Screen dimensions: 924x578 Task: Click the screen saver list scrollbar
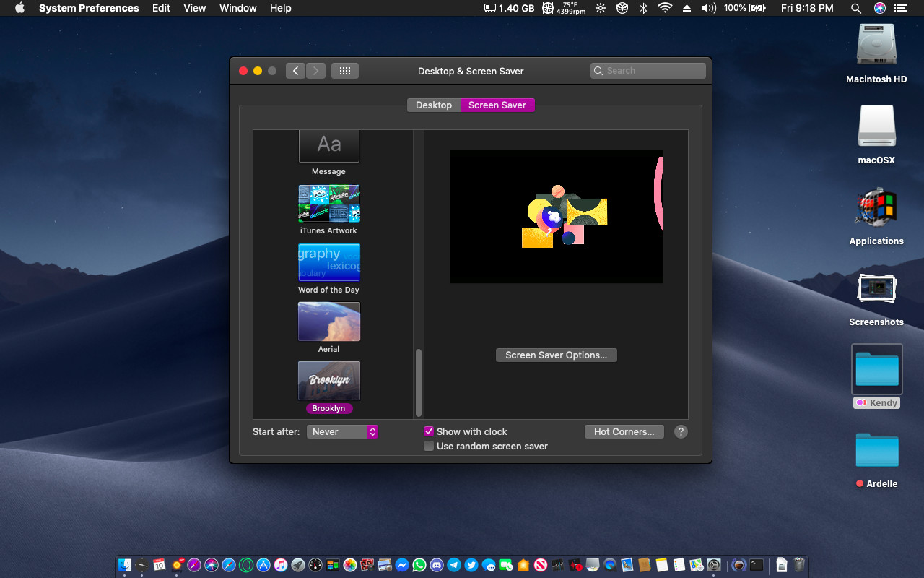418,381
